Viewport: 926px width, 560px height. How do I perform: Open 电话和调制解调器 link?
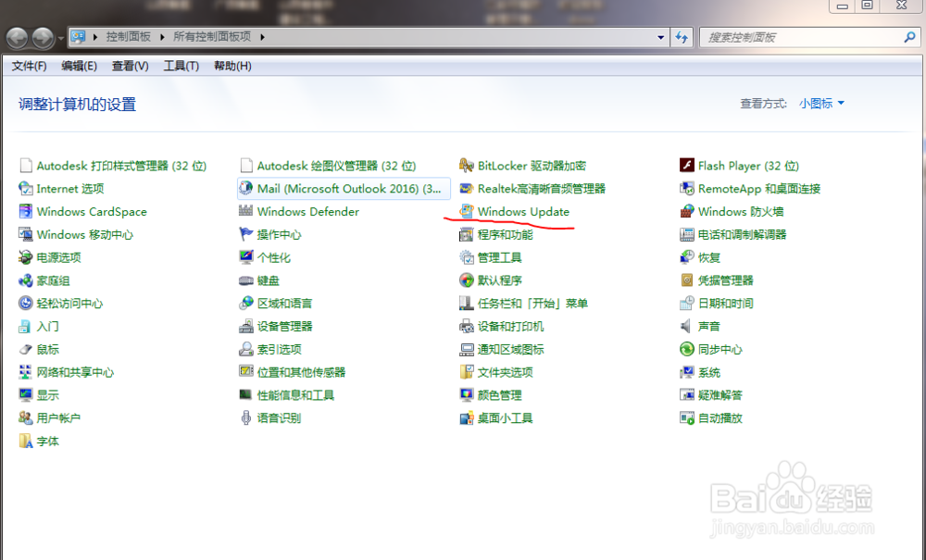pyautogui.click(x=743, y=234)
